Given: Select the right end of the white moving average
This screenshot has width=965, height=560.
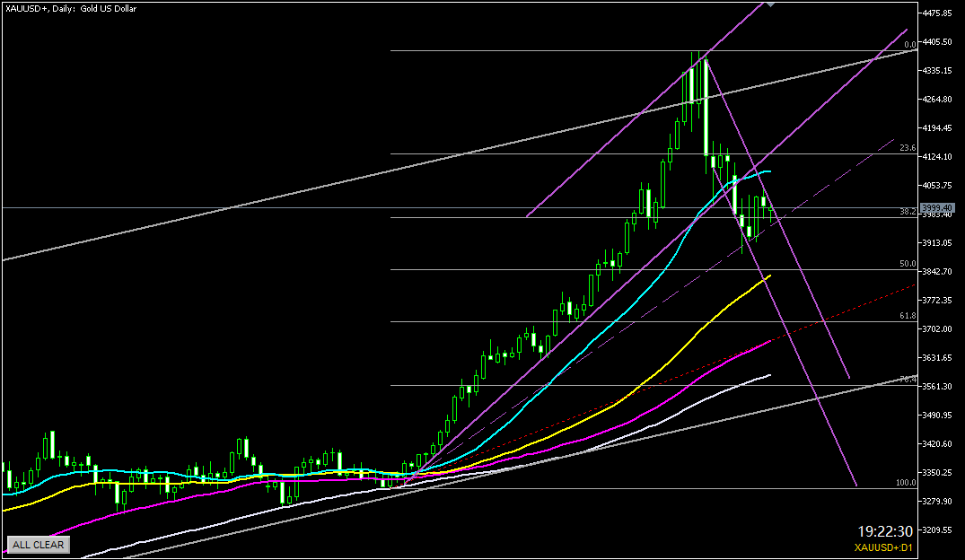Looking at the screenshot, I should pos(769,375).
